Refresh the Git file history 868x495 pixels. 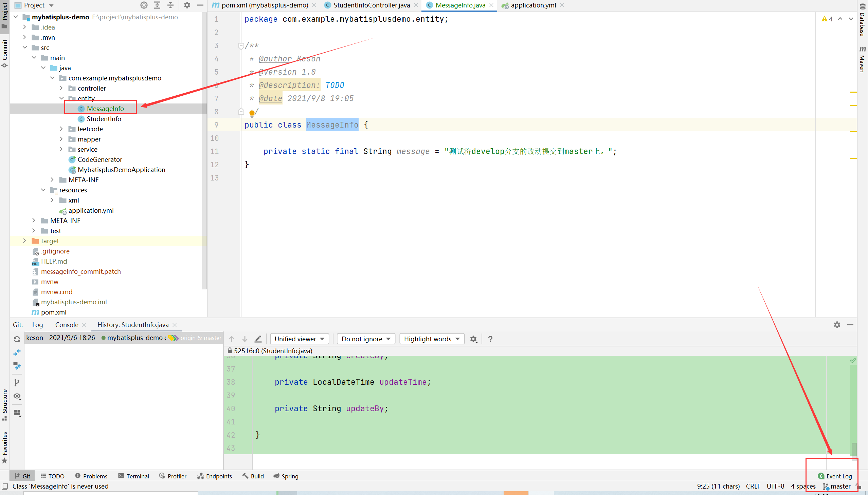(17, 339)
